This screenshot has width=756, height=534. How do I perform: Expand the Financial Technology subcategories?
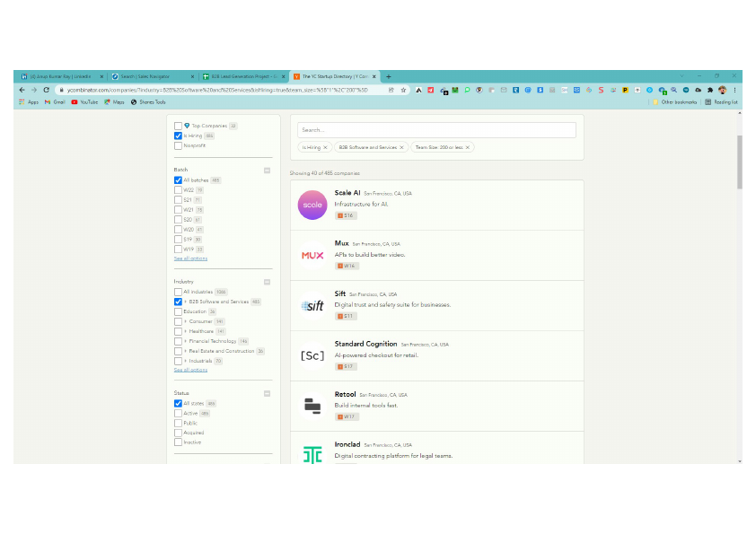186,341
